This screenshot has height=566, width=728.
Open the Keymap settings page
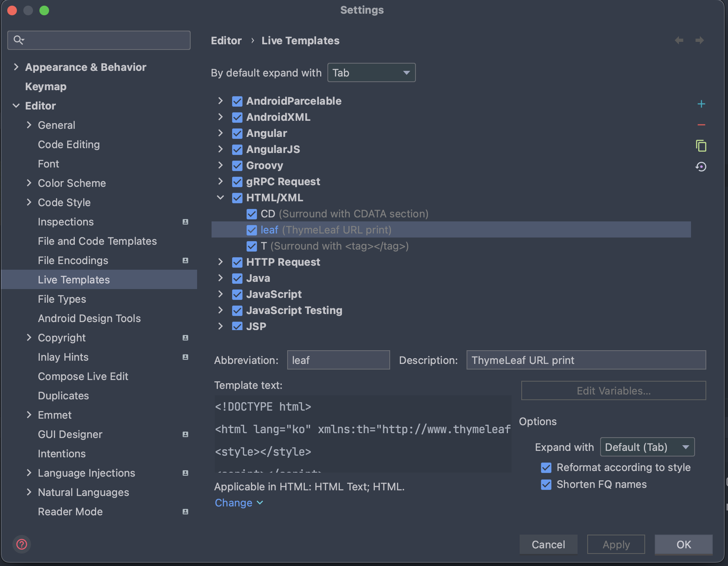tap(46, 87)
